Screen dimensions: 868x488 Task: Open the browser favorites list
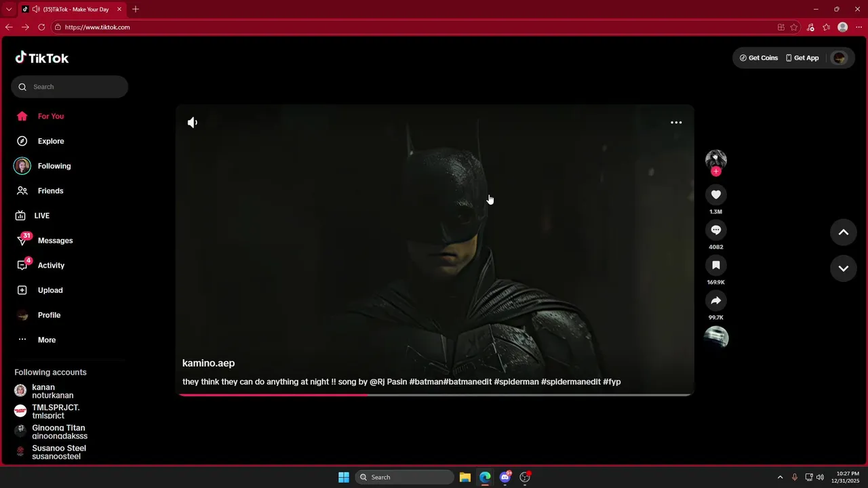(x=826, y=27)
